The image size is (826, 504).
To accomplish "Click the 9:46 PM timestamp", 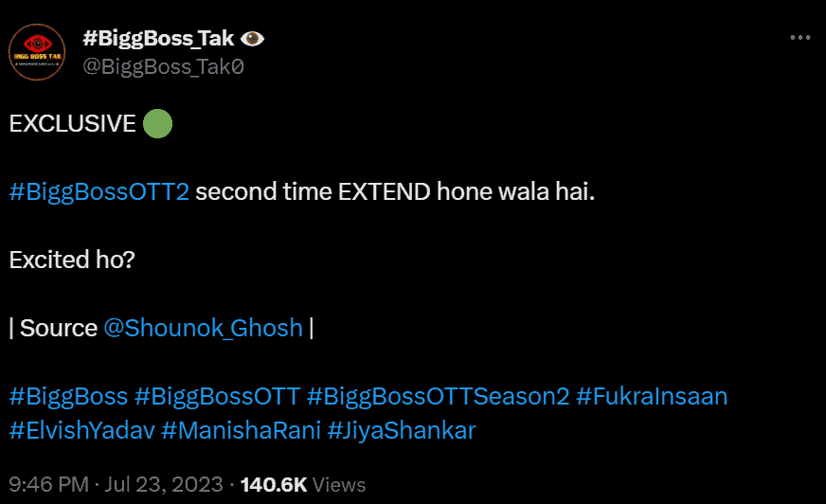I will (49, 484).
